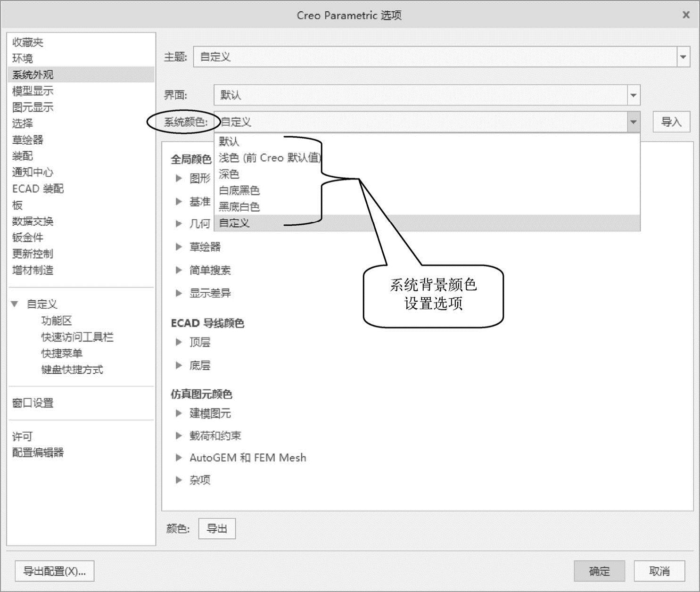Click the 导出配置(X)... button
Screen dimensions: 700x592
point(55,571)
